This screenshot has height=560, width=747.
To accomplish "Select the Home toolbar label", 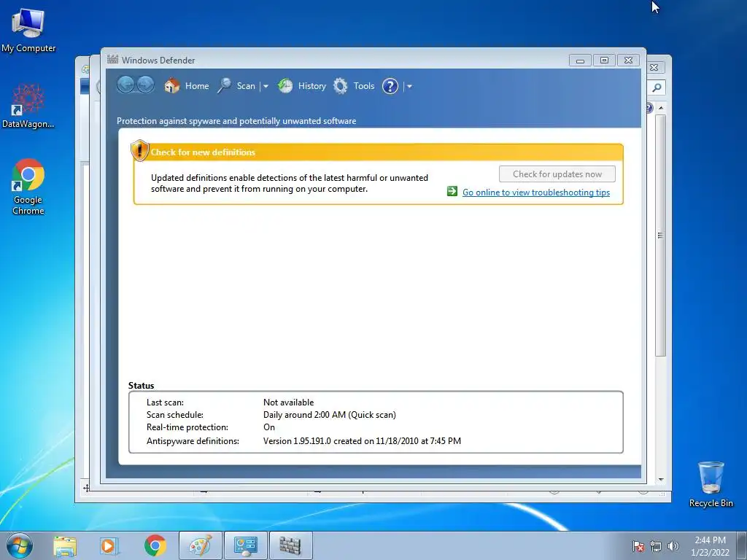I will (x=197, y=86).
